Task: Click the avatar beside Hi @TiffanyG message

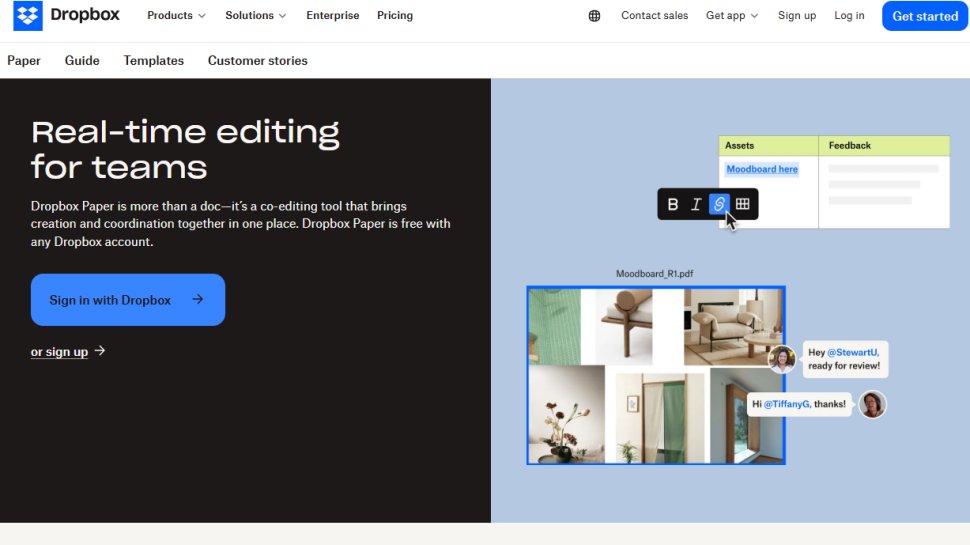Action: click(872, 404)
